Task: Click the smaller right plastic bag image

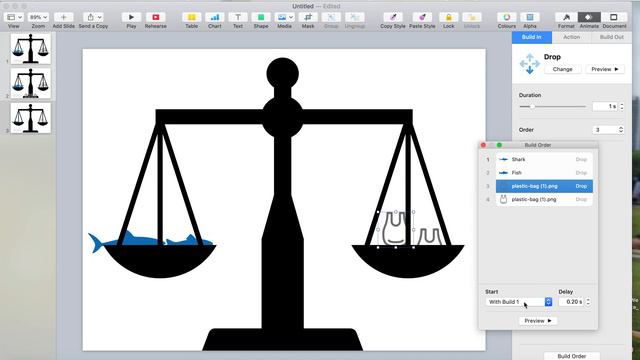Action: coord(430,237)
